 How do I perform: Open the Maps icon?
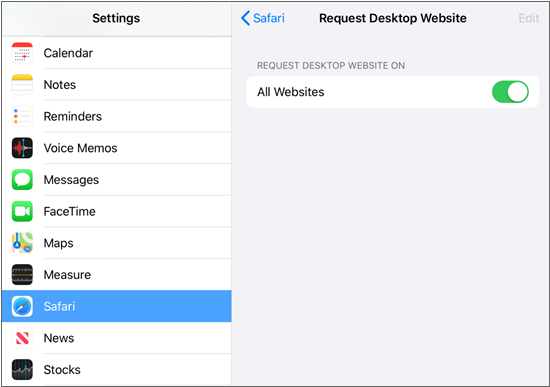pos(22,243)
